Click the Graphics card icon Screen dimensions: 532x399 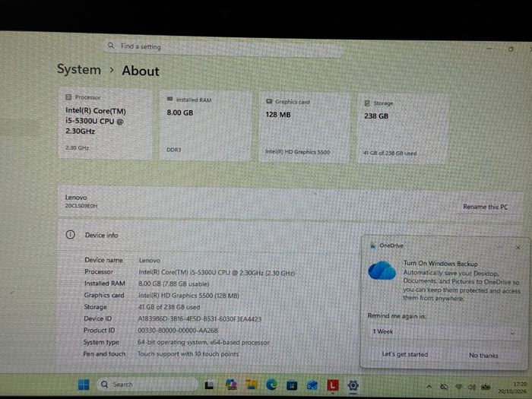point(269,101)
